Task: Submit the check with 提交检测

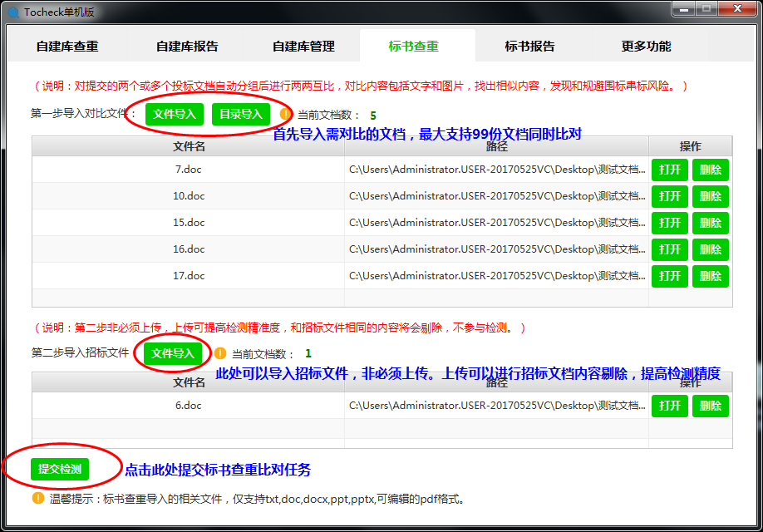Action: (59, 469)
